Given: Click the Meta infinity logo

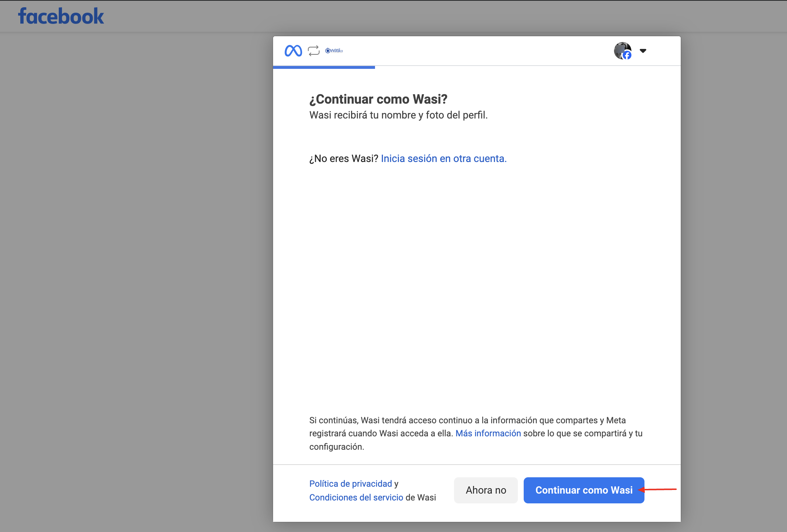Looking at the screenshot, I should 293,51.
